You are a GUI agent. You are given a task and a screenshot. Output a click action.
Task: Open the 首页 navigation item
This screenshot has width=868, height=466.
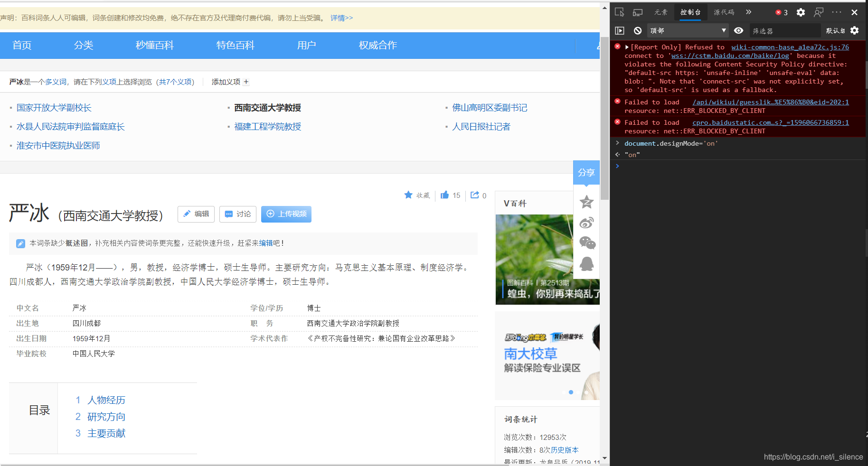pos(22,45)
